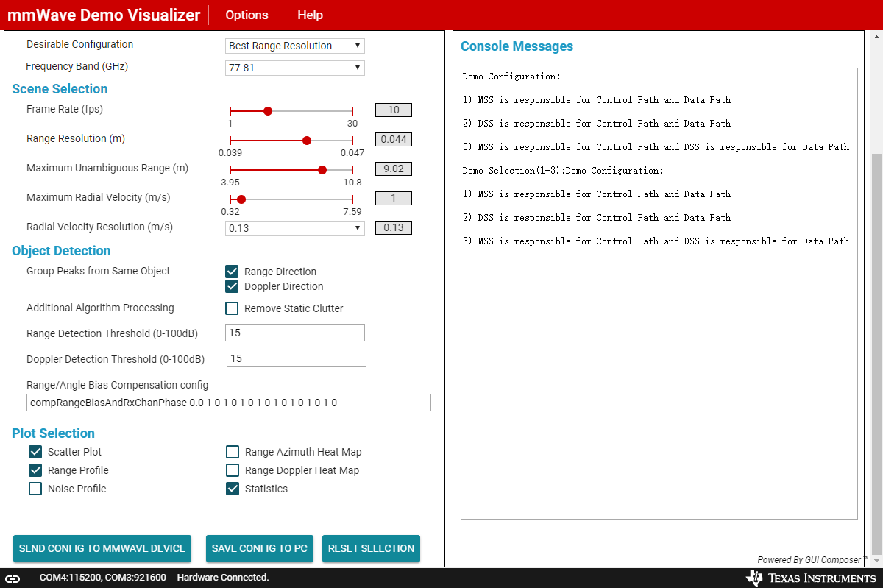Toggle Doppler Direction peak grouping checkbox
This screenshot has width=883, height=588.
pyautogui.click(x=232, y=286)
